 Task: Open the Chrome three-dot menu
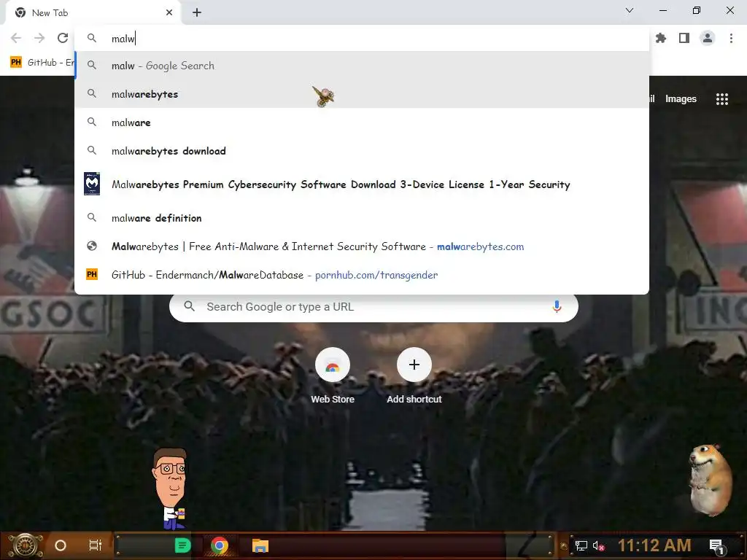[731, 38]
